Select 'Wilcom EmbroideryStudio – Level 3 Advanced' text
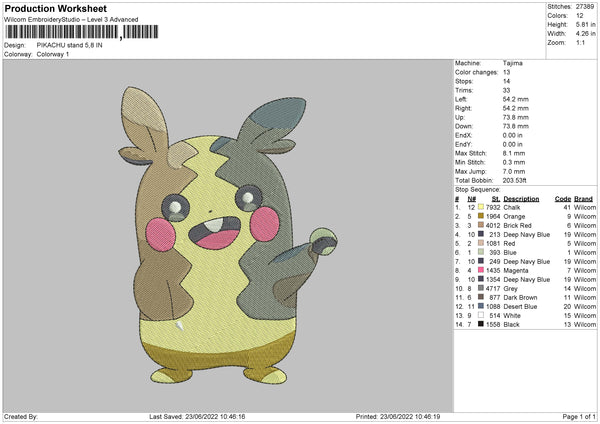This screenshot has width=600, height=424. click(x=71, y=20)
